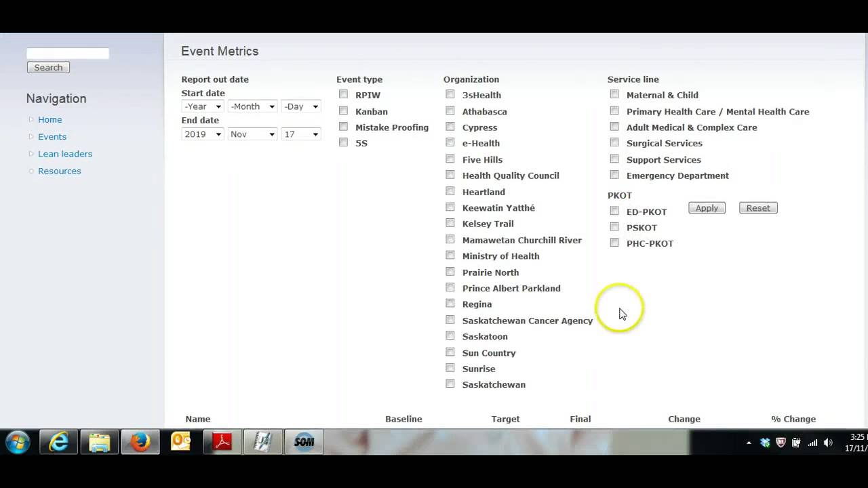This screenshot has height=488, width=868.
Task: Check the Five Hills checkbox
Action: coord(450,159)
